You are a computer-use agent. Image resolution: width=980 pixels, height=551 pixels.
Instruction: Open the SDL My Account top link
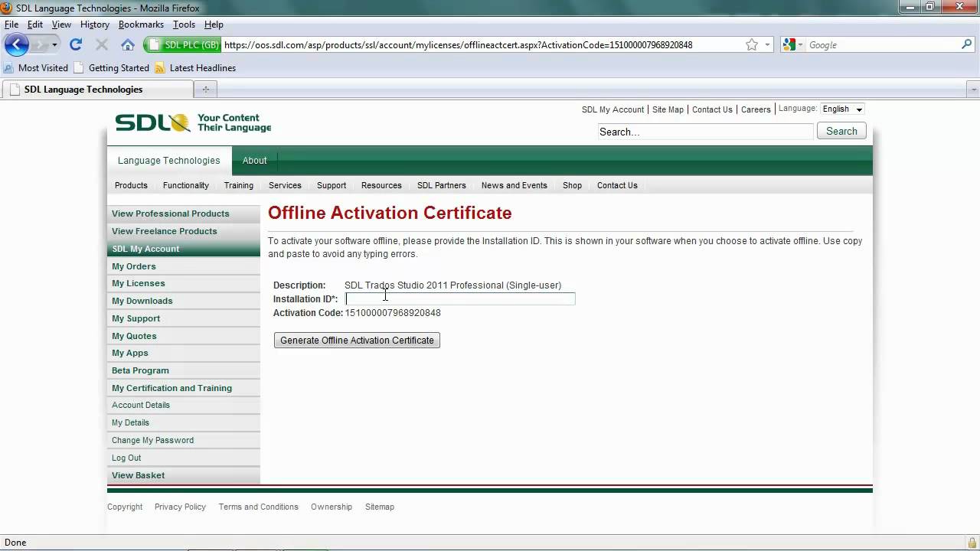pyautogui.click(x=612, y=109)
